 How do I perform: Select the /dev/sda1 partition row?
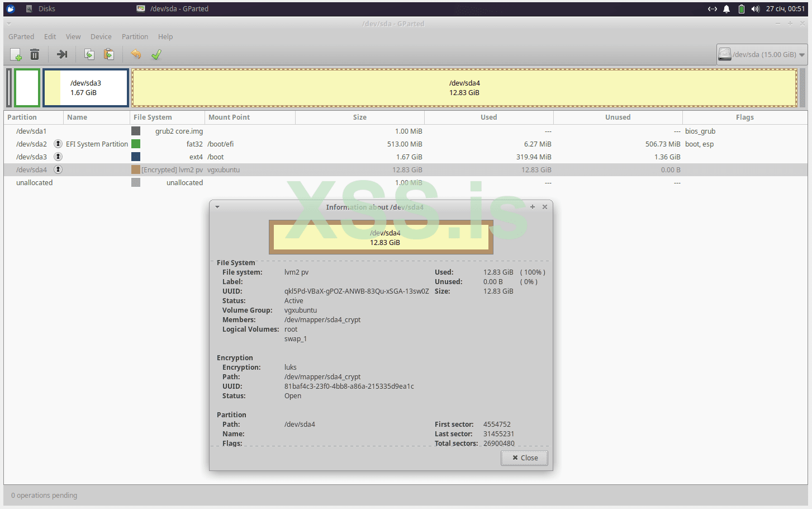[x=406, y=131]
